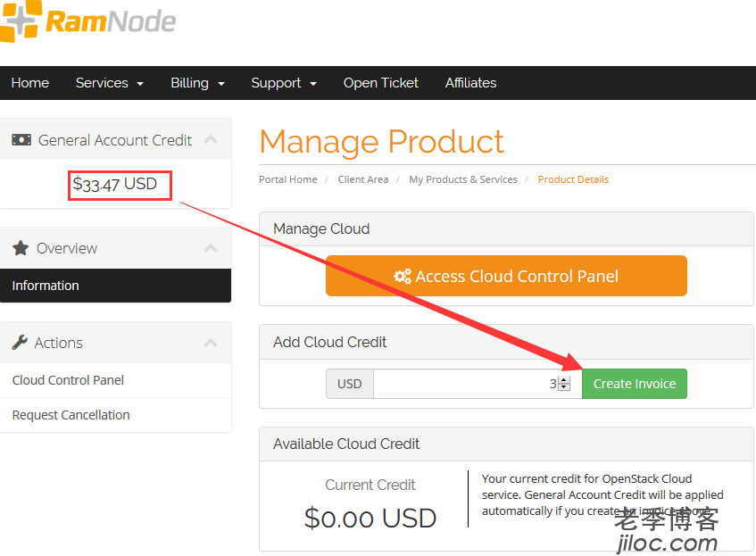Image resolution: width=756 pixels, height=556 pixels.
Task: Click the Current Credit label
Action: pyautogui.click(x=370, y=485)
